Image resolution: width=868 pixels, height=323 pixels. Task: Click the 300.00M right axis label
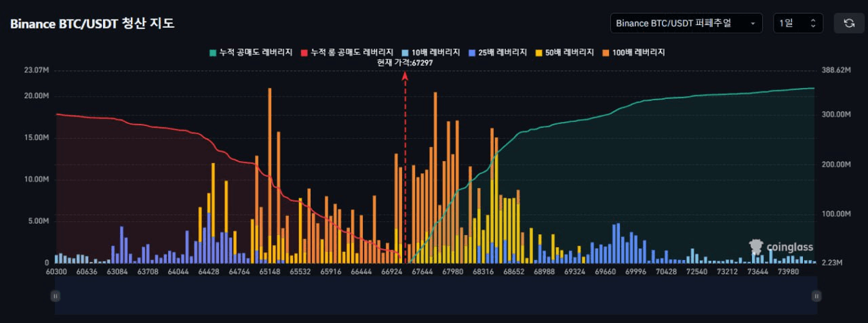tap(835, 114)
